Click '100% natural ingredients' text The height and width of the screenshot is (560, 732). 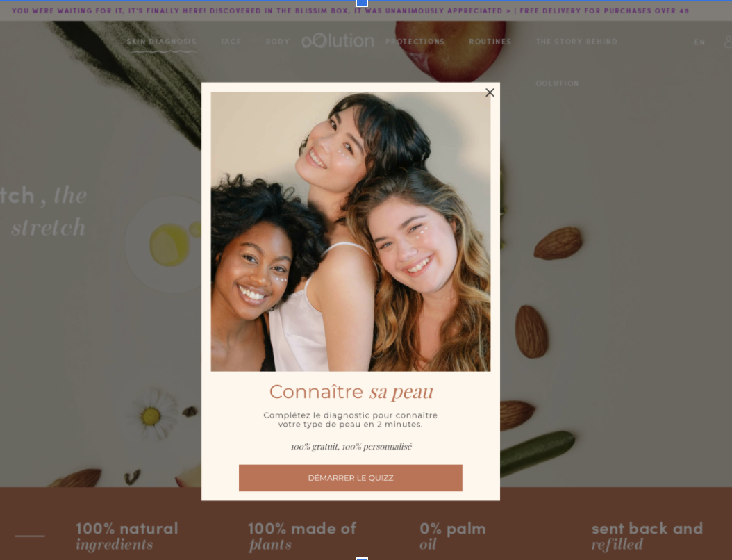click(x=127, y=536)
